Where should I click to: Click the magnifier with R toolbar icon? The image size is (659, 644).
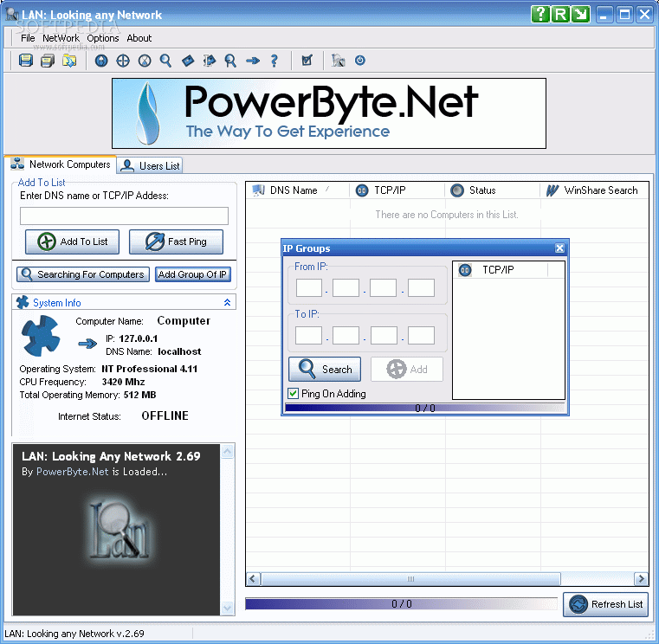230,61
